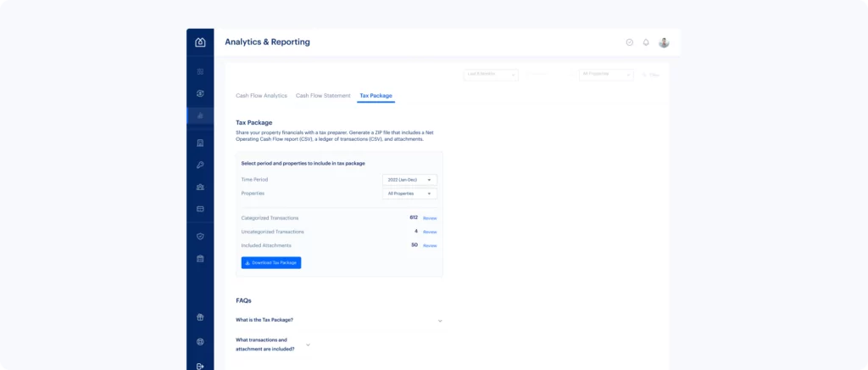Open the All Properties dropdown in tax package

(x=409, y=193)
